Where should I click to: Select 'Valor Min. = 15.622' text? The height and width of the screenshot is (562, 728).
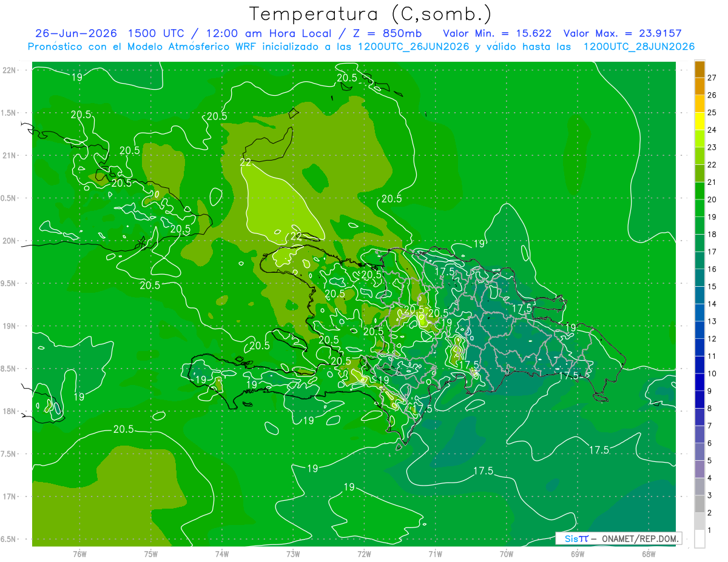(497, 33)
